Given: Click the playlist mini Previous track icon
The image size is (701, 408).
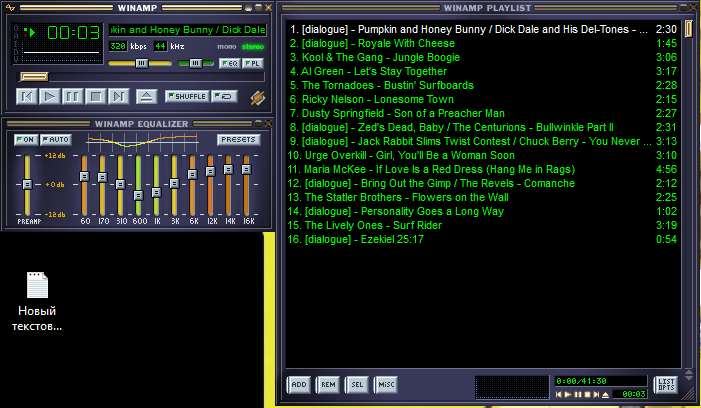Looking at the screenshot, I should [559, 395].
